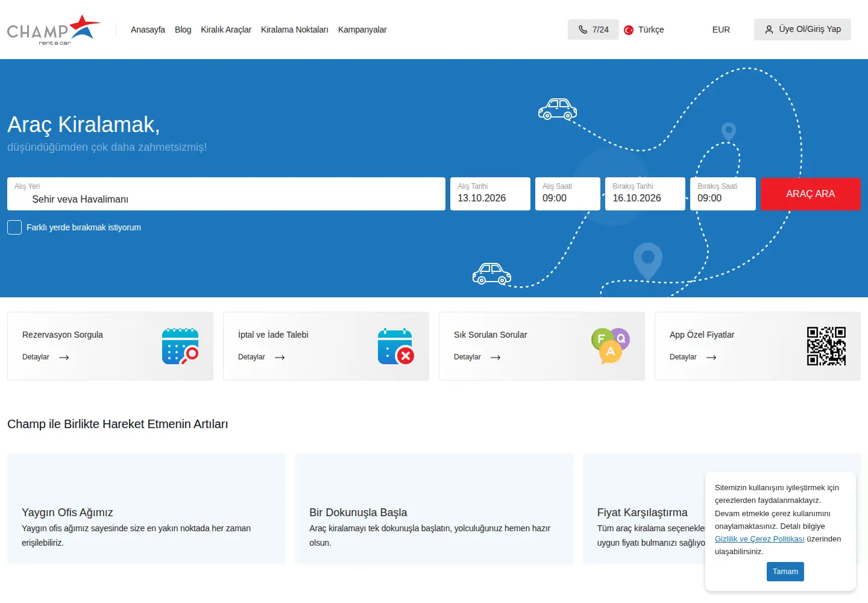
Task: Click the FAQ bubbles icon
Action: tap(611, 346)
